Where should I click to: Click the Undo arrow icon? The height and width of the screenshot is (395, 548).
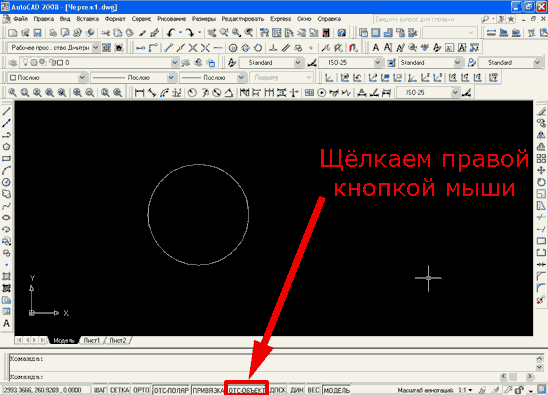click(171, 33)
